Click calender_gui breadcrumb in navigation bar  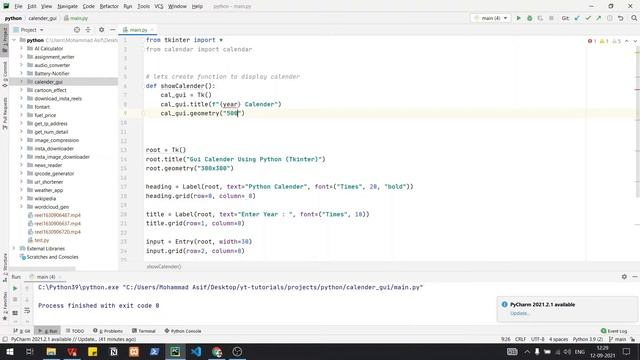coord(42,18)
